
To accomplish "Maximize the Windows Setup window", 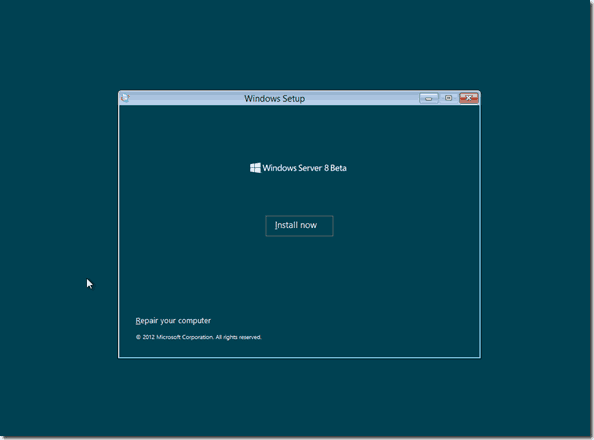I will 449,98.
